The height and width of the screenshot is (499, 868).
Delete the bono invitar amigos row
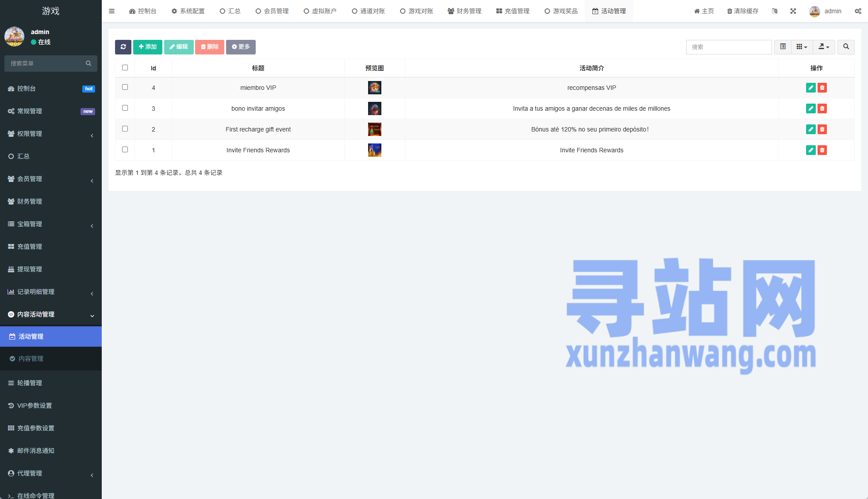(x=822, y=108)
